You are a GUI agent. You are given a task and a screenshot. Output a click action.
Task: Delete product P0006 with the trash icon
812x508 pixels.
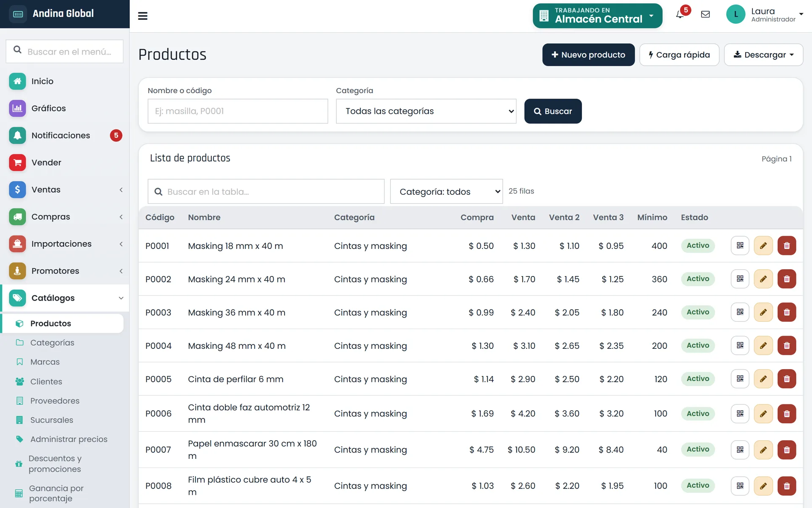(x=787, y=414)
